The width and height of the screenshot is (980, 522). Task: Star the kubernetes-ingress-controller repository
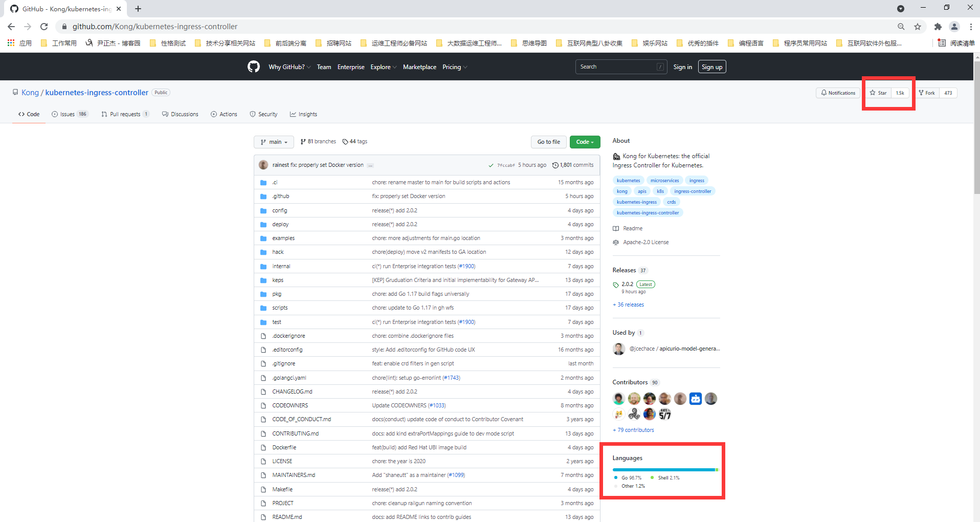(x=879, y=93)
